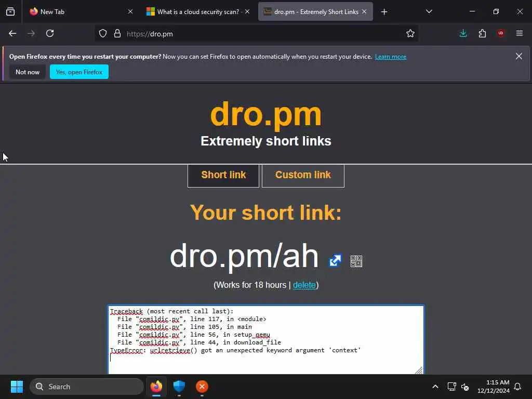Click the taskbar Search box
The image size is (532, 399).
pos(87,387)
